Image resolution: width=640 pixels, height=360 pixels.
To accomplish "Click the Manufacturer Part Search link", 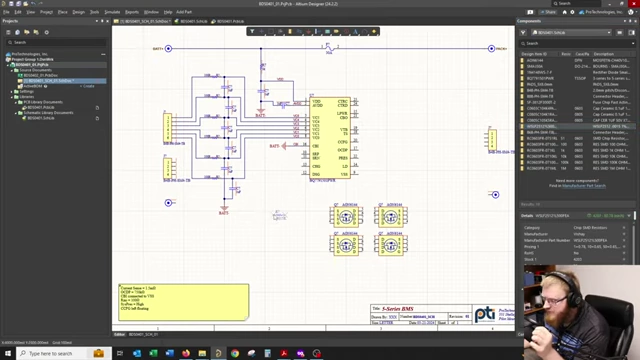I will (584, 186).
